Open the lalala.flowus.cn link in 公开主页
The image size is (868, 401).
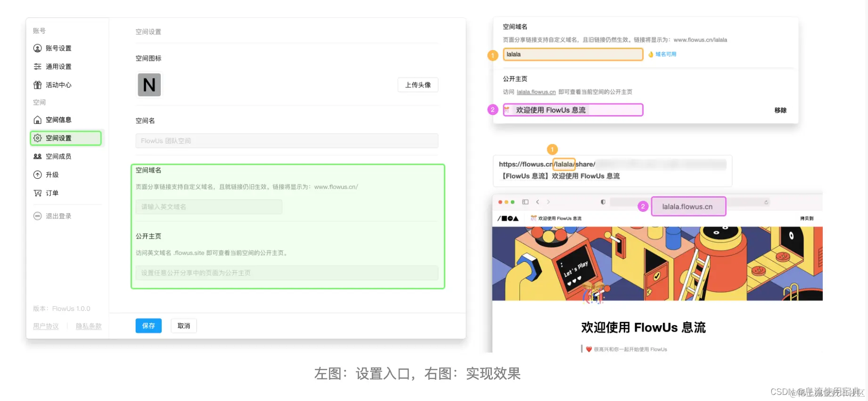click(536, 92)
